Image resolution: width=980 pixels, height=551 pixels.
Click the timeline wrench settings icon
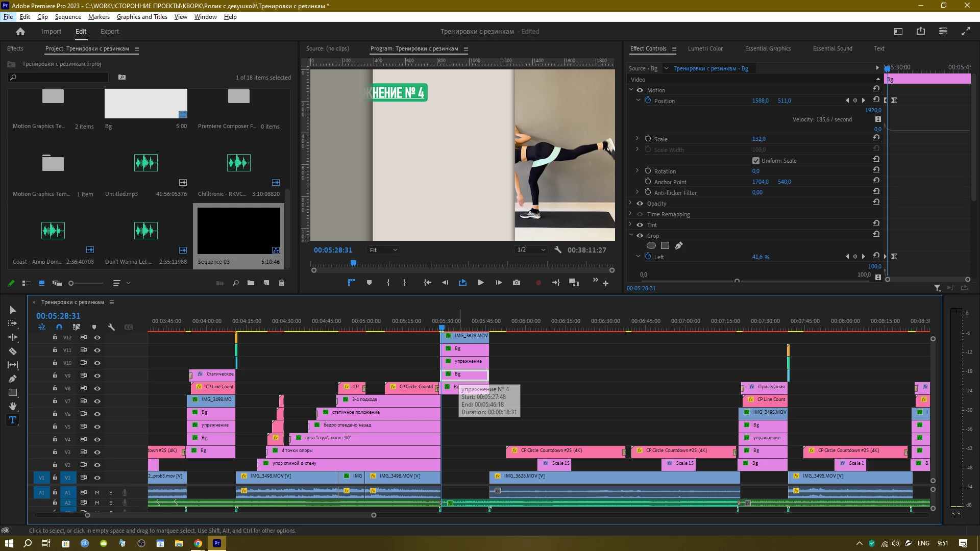111,327
